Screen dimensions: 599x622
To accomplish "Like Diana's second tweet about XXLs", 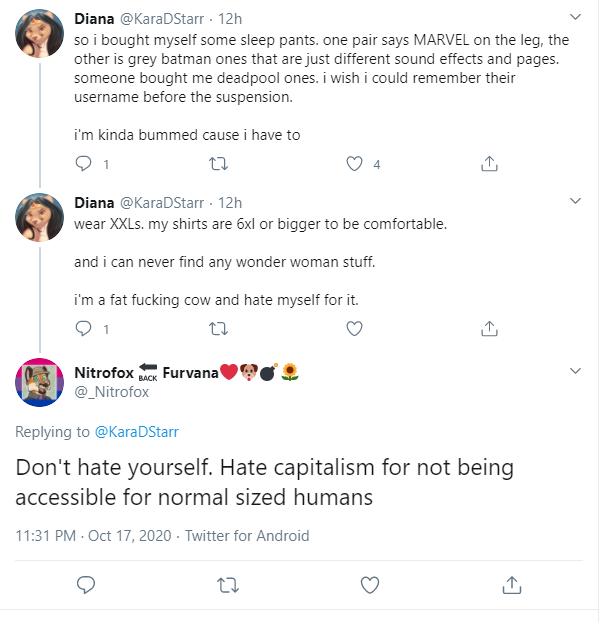I will tap(354, 328).
